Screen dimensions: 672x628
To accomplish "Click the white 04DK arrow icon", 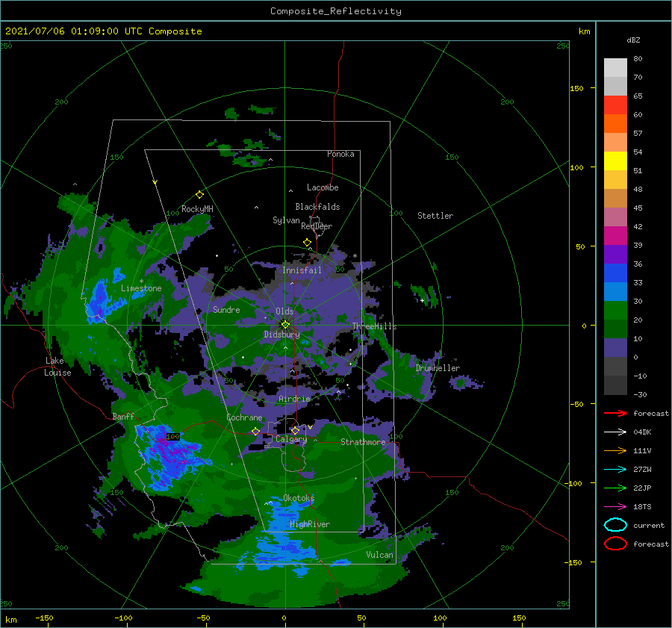I will (615, 432).
